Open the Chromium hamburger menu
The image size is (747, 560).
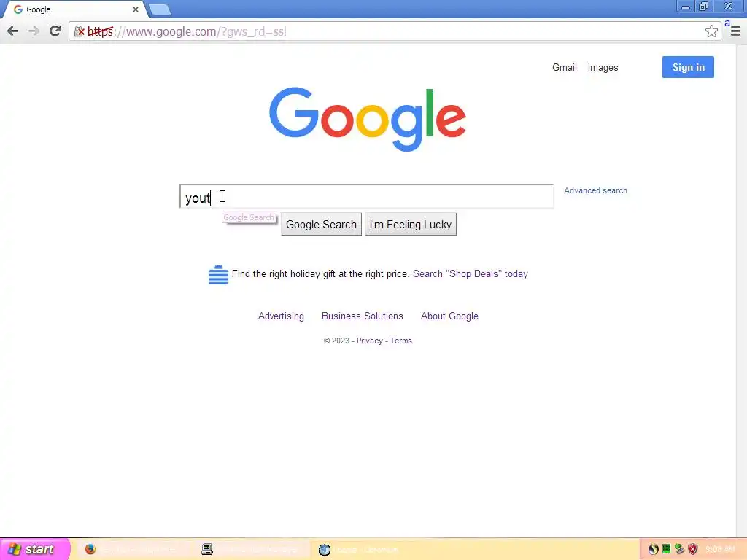coord(735,31)
